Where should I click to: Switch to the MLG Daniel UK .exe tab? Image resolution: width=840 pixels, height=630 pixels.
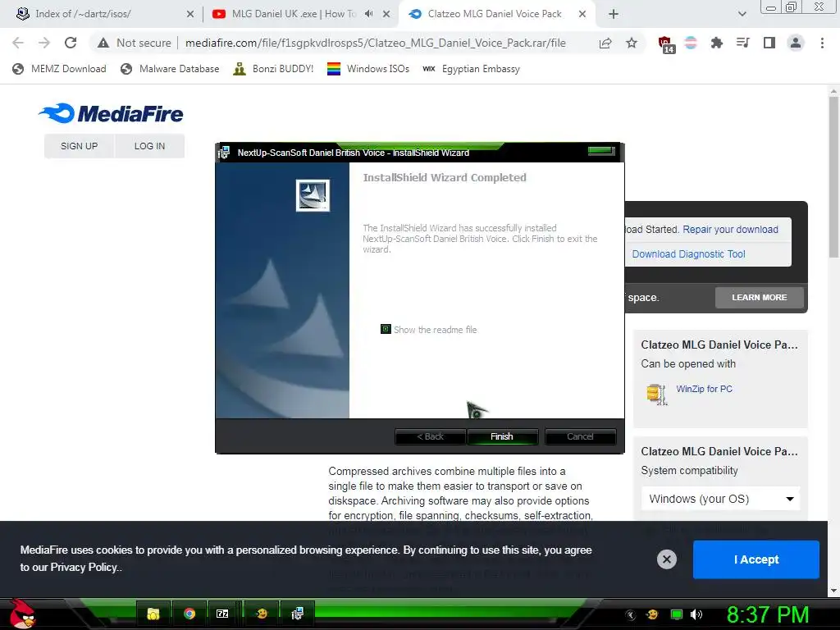point(294,14)
